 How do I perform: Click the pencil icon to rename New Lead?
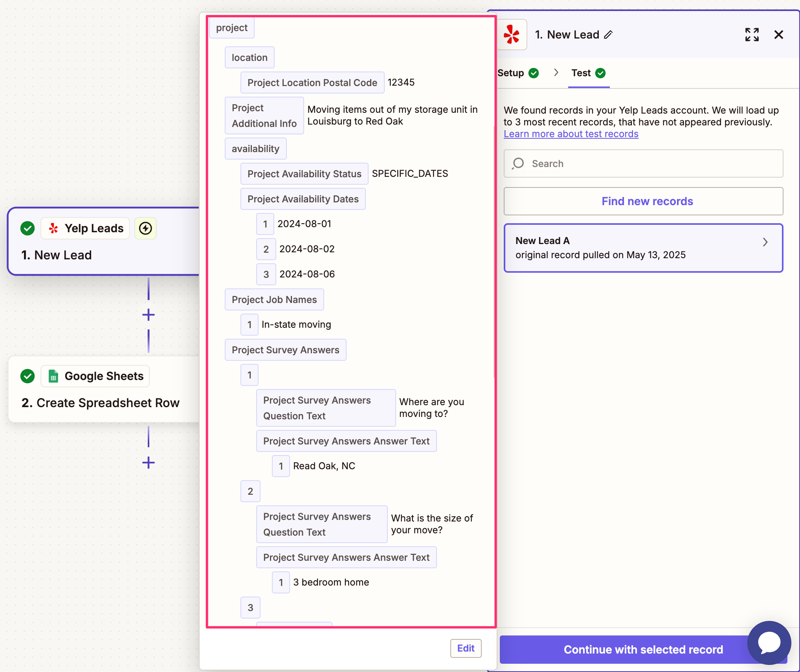[608, 35]
